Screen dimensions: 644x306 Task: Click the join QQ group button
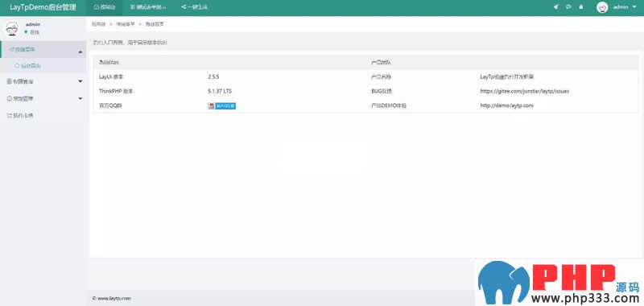tap(222, 106)
